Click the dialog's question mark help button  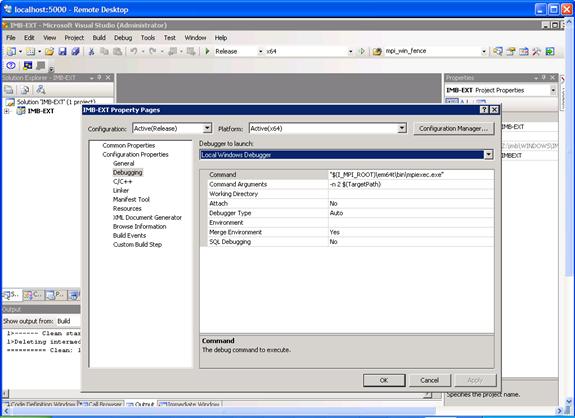point(484,110)
